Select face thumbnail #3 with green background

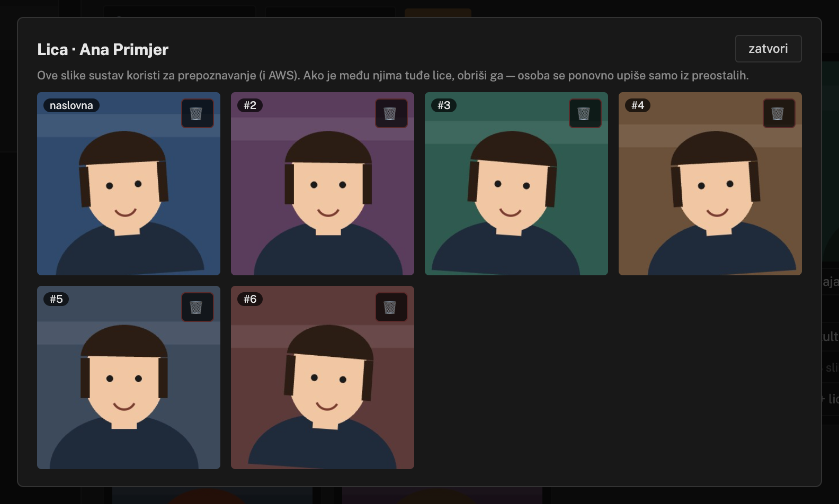coord(516,184)
